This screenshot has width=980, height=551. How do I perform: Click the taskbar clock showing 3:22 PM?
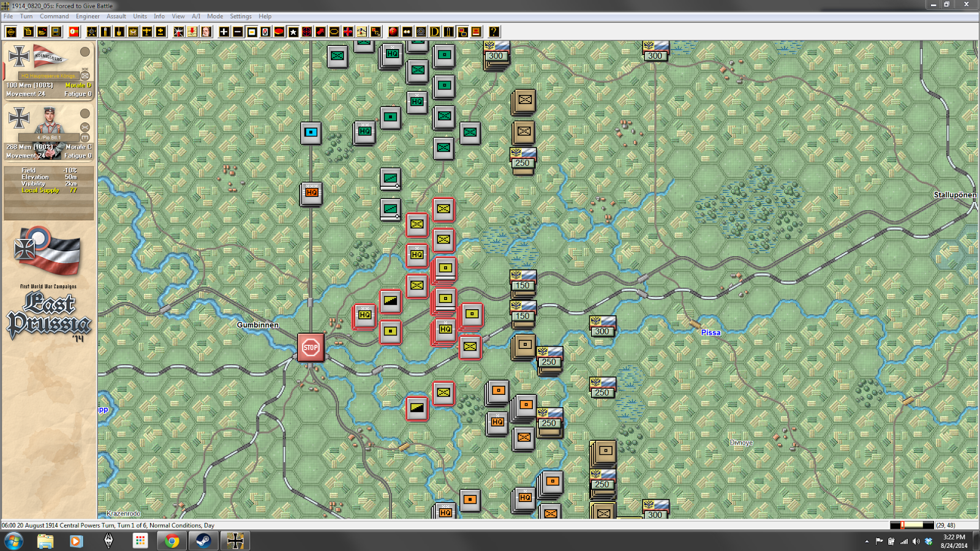[x=954, y=541]
